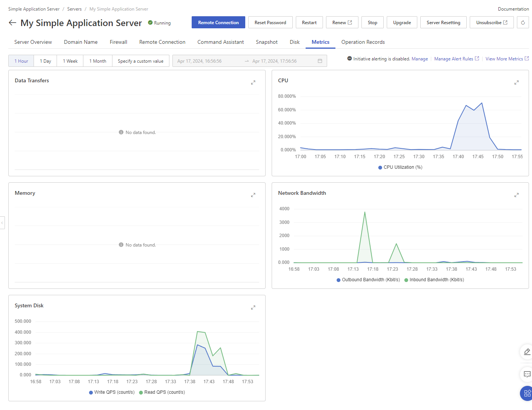Click the Manage alerting link

tap(420, 59)
